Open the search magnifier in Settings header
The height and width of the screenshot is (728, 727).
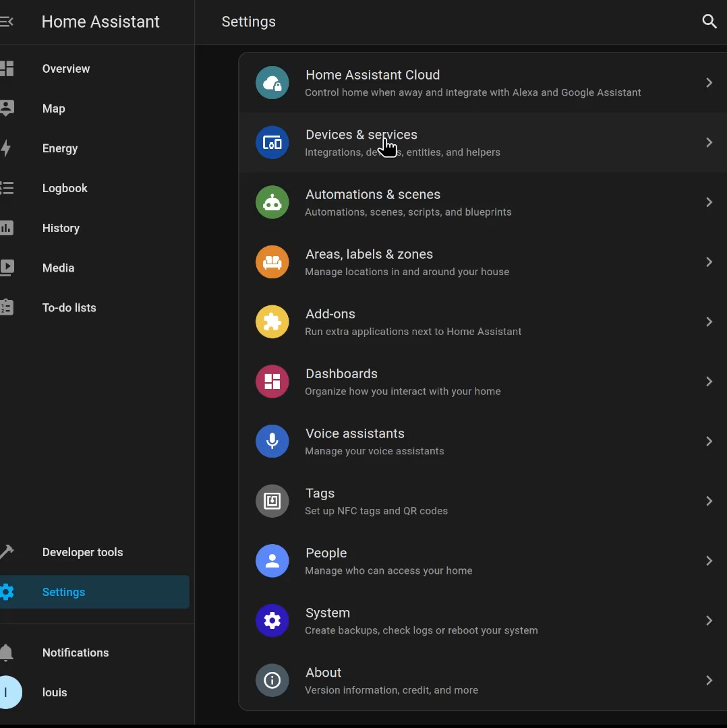point(709,22)
